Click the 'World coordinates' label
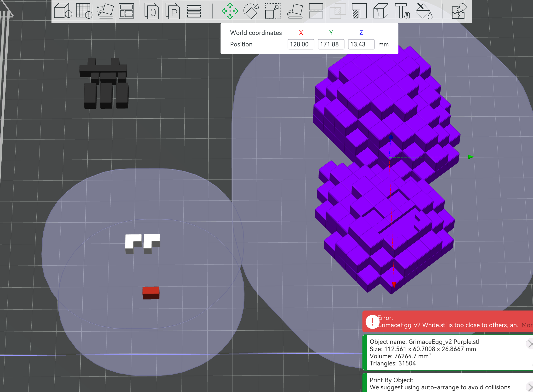The width and height of the screenshot is (533, 392). (256, 33)
